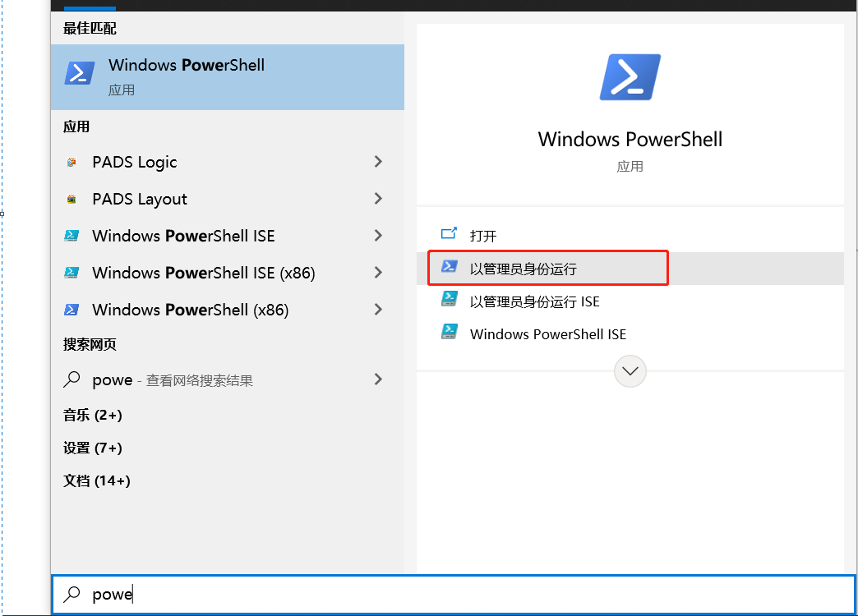Select the PADS Logic app icon
Viewport: 858px width, 616px height.
tap(70, 162)
